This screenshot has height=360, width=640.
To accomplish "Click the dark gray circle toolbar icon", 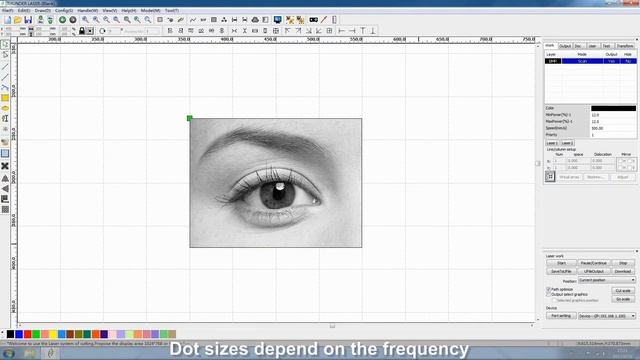I will pyautogui.click(x=73, y=20).
